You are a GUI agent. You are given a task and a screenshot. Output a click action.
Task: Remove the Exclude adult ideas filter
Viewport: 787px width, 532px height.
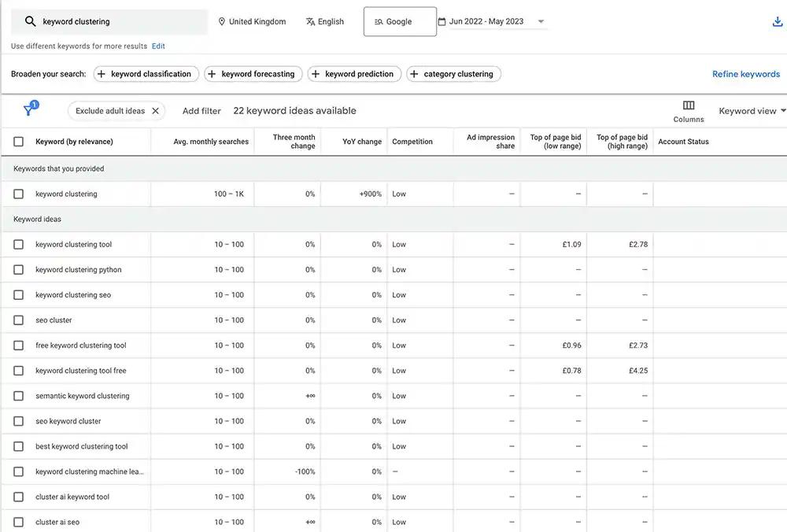coord(156,111)
